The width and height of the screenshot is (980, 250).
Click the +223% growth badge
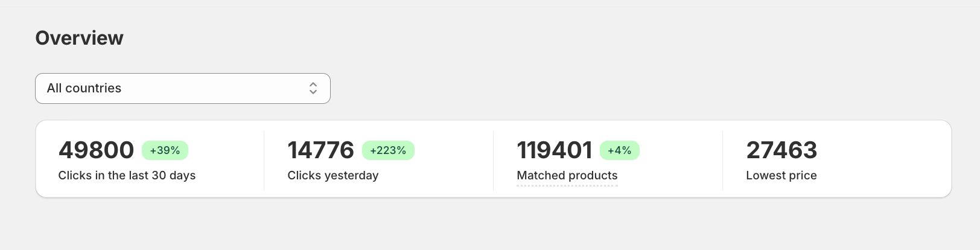coord(388,150)
